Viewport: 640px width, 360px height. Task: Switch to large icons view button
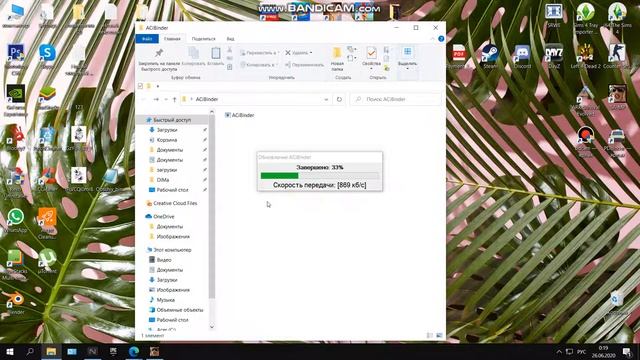[439, 336]
